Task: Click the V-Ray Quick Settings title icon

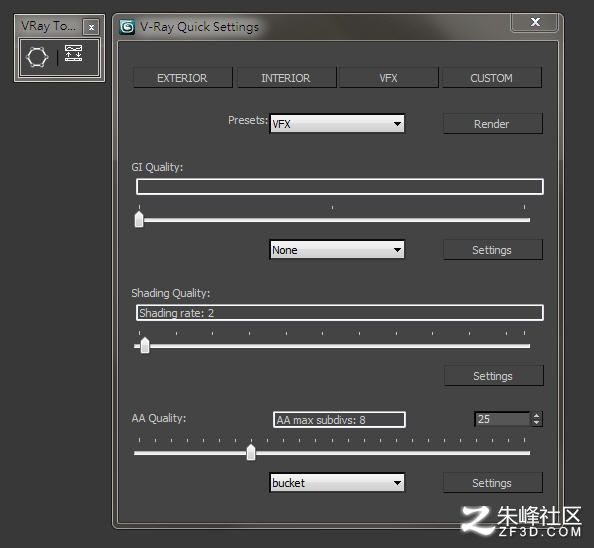Action: click(x=127, y=27)
